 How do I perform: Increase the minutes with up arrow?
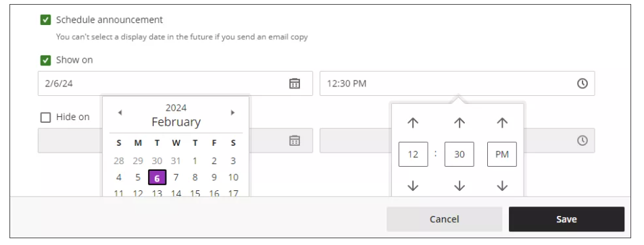(x=459, y=122)
